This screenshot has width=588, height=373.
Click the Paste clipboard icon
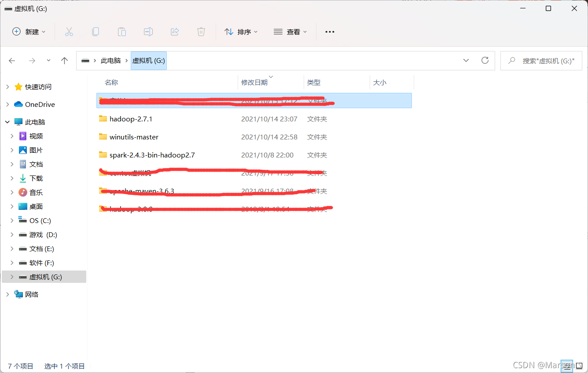[x=121, y=32]
